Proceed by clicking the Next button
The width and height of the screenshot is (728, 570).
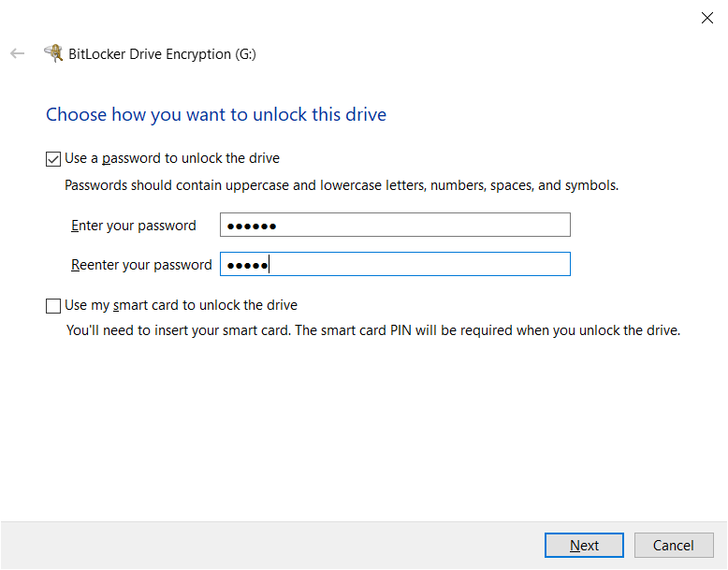[584, 545]
